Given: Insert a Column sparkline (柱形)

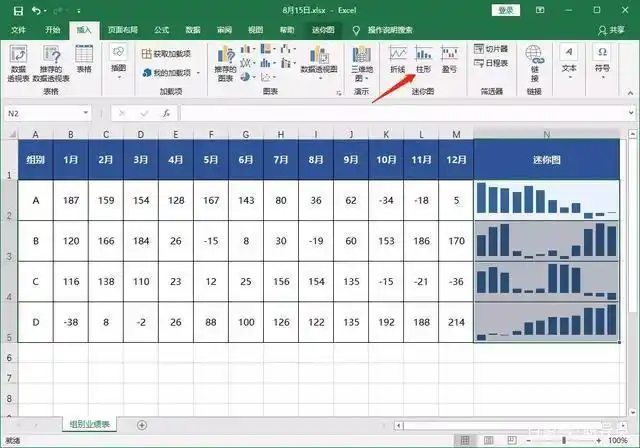Looking at the screenshot, I should (x=423, y=60).
